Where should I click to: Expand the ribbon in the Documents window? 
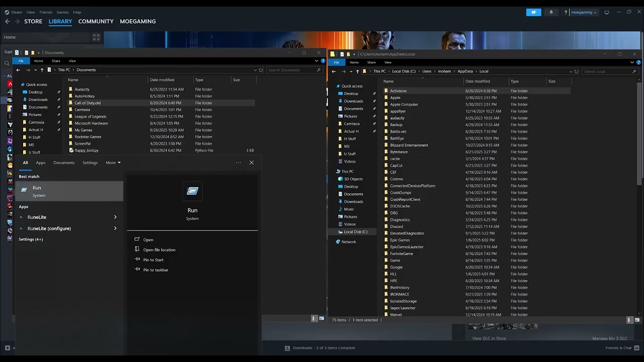pos(316,61)
